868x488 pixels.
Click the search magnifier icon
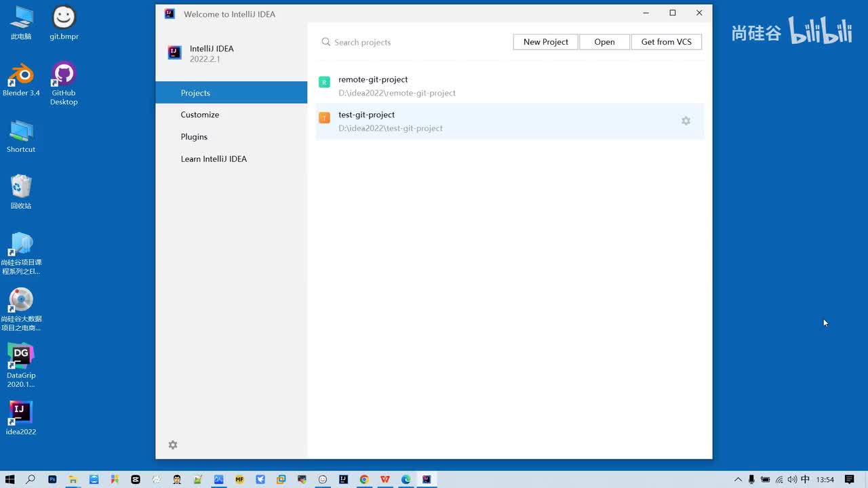[x=326, y=42]
